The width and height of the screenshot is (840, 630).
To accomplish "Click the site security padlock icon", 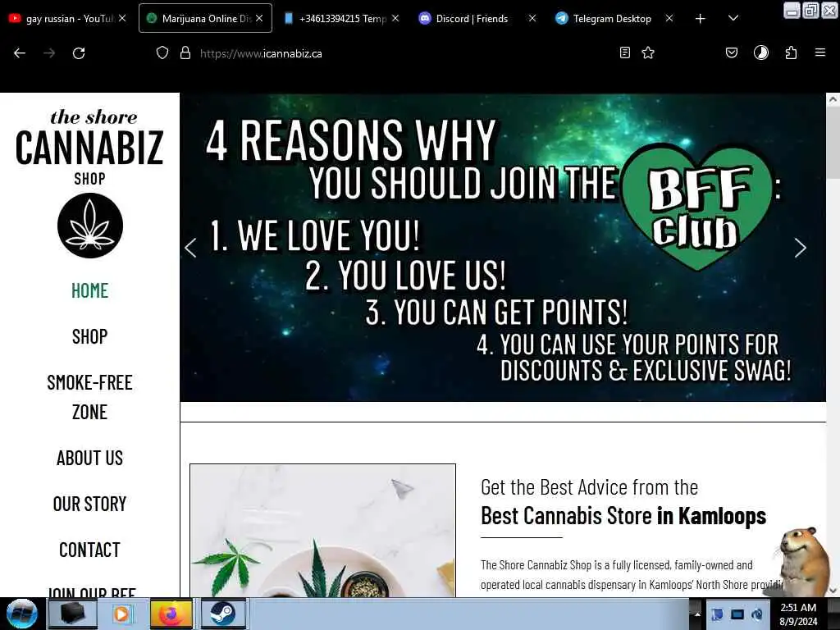I will tap(185, 53).
